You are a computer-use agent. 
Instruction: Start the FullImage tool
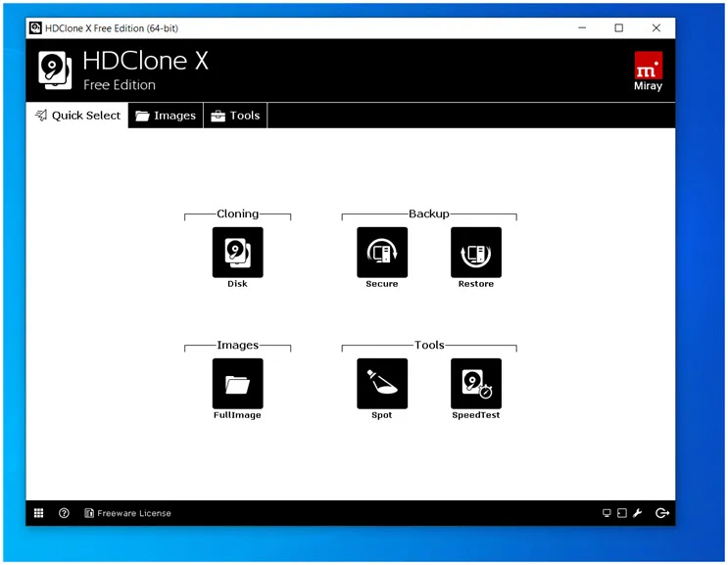(238, 384)
